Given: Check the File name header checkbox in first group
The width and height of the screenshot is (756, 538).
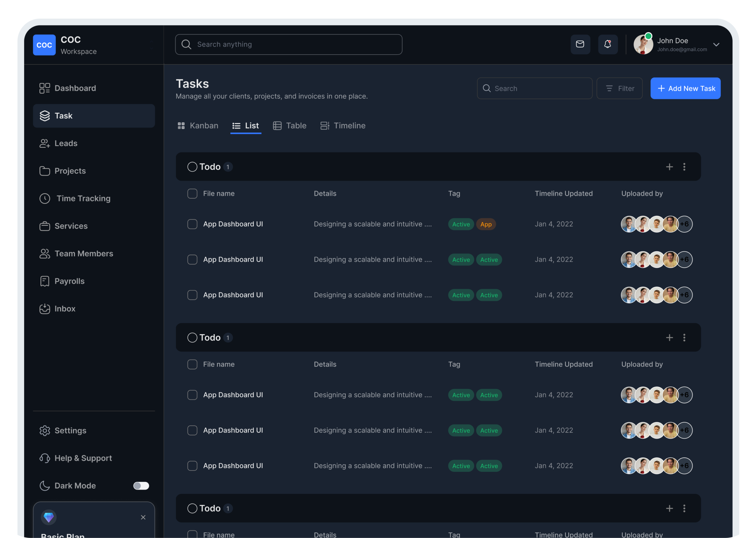Looking at the screenshot, I should 192,194.
